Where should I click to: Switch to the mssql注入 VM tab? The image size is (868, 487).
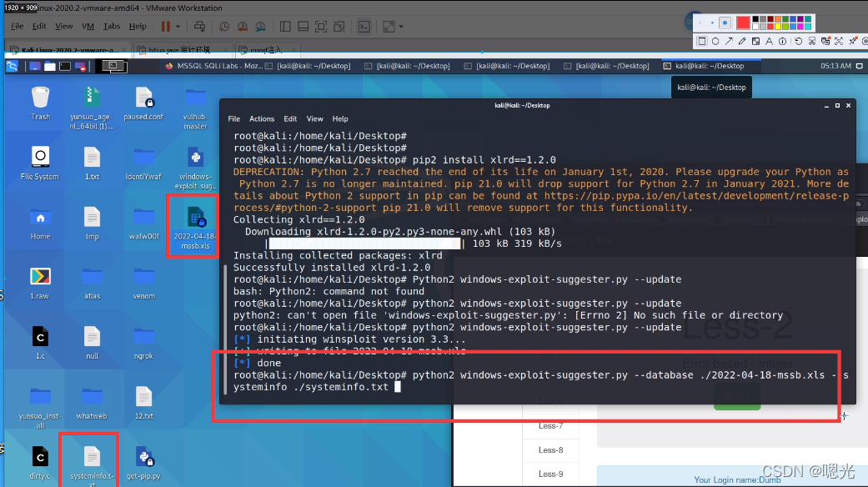coord(266,50)
